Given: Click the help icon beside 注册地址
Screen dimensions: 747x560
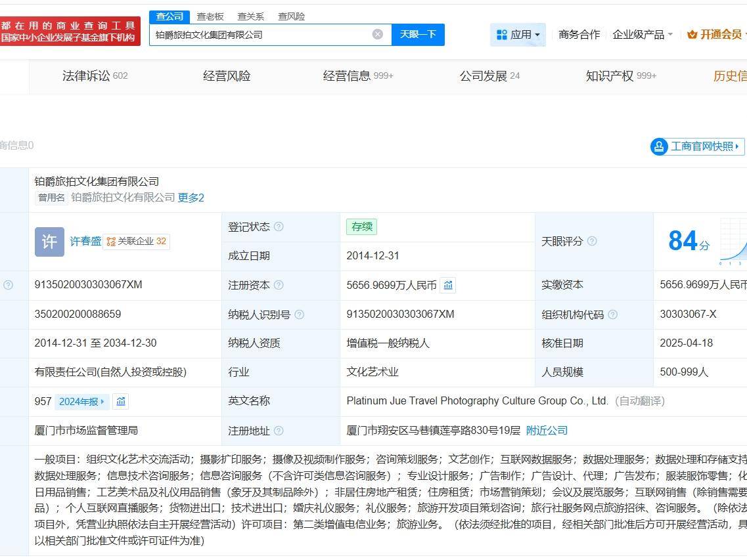Looking at the screenshot, I should pos(279,431).
